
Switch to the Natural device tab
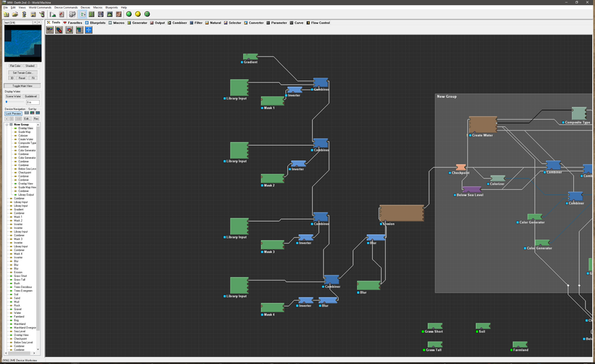[x=213, y=22]
